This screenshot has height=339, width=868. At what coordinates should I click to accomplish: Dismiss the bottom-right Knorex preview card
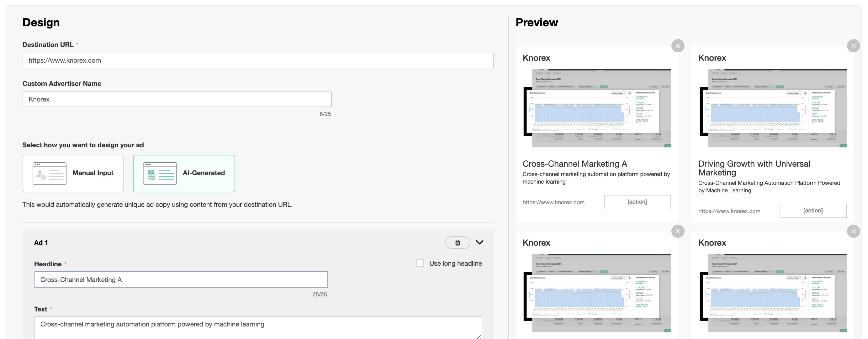tap(853, 231)
